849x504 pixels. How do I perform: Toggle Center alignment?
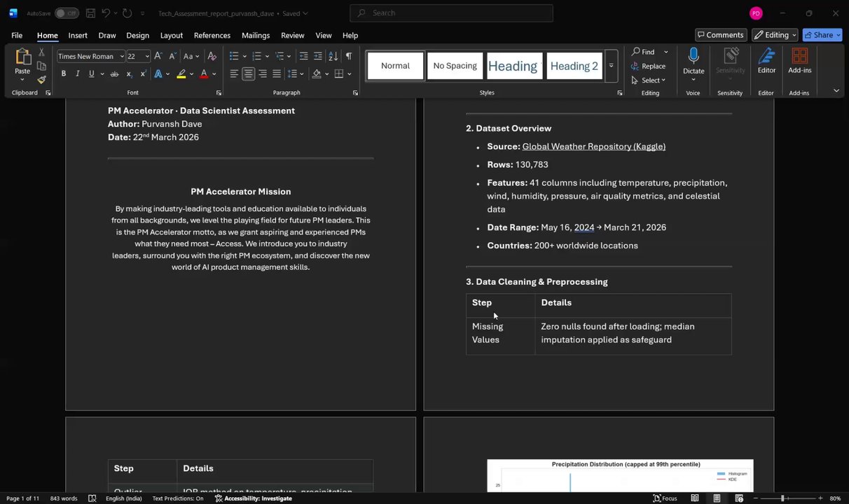[248, 73]
